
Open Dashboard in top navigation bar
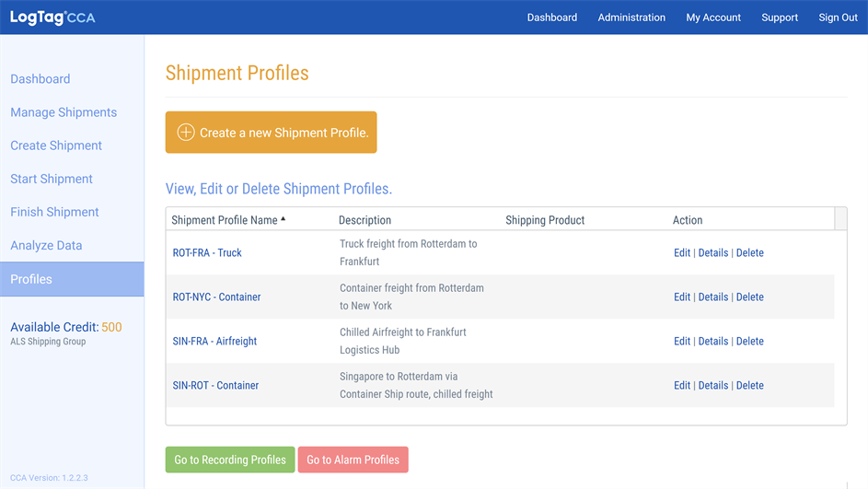pos(552,17)
